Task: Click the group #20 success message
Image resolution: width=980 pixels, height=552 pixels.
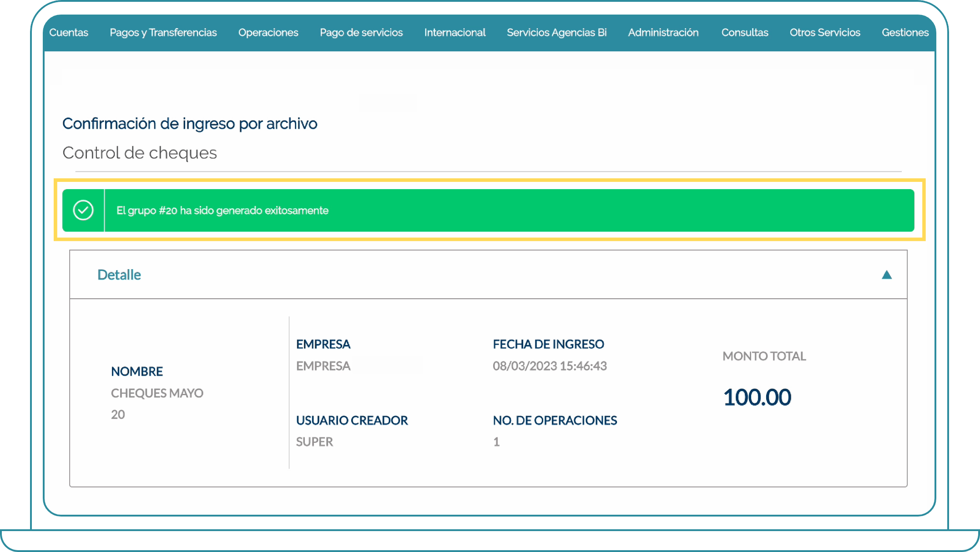Action: click(222, 211)
